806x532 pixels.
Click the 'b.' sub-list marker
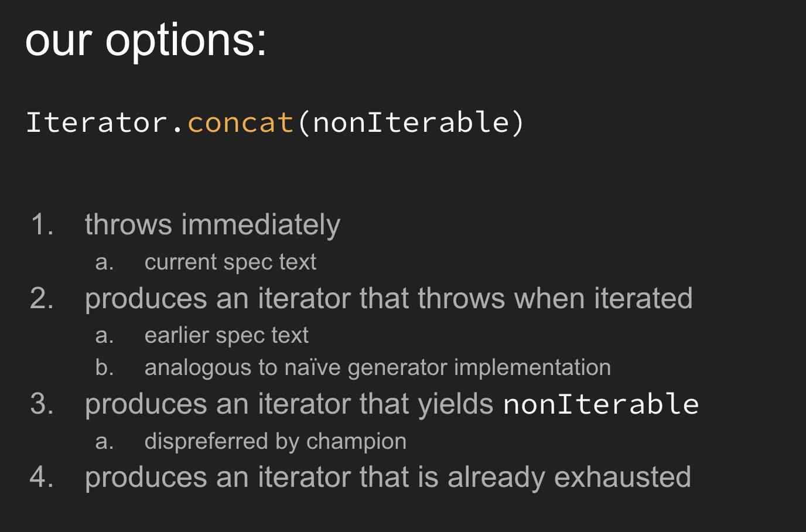coord(104,368)
